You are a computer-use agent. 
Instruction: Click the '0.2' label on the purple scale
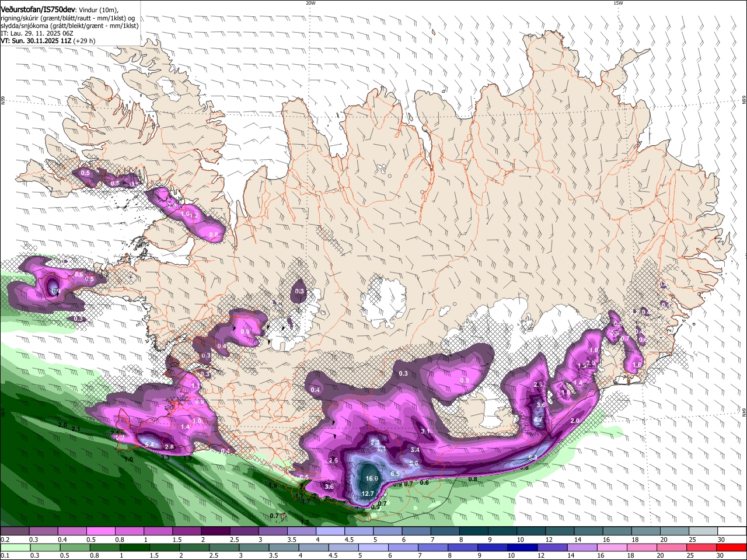coord(5,540)
